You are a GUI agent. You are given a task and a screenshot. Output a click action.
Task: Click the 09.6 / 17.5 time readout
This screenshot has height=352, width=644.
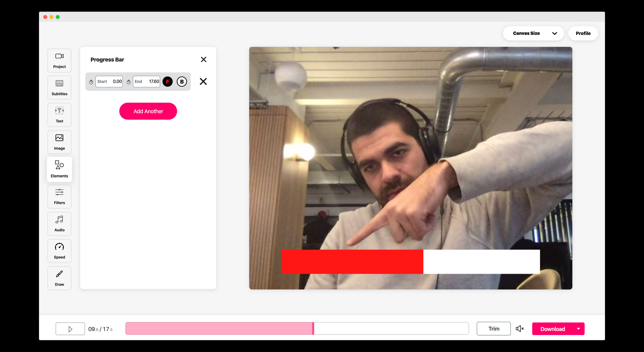click(x=100, y=329)
